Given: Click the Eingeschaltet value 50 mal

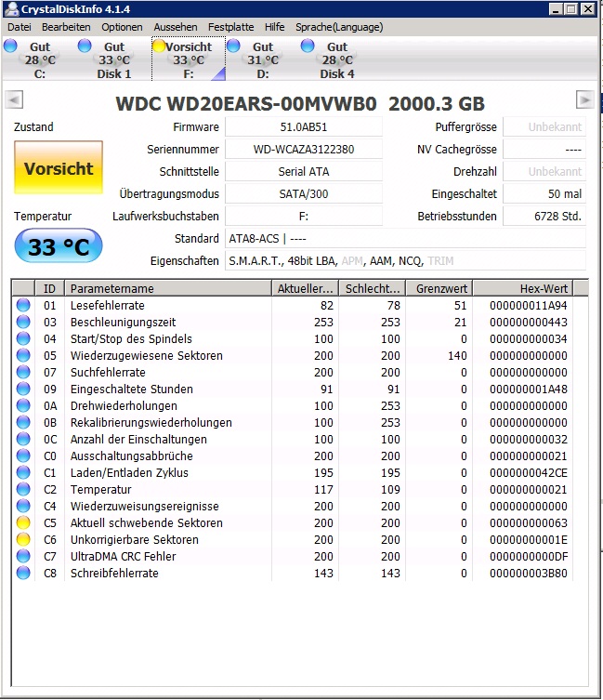Looking at the screenshot, I should tap(544, 193).
